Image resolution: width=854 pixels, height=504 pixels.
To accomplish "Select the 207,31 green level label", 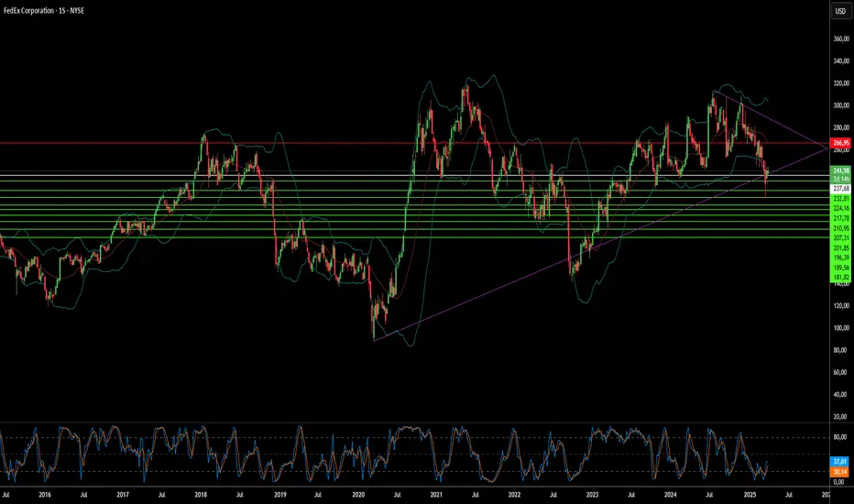I will tap(841, 238).
